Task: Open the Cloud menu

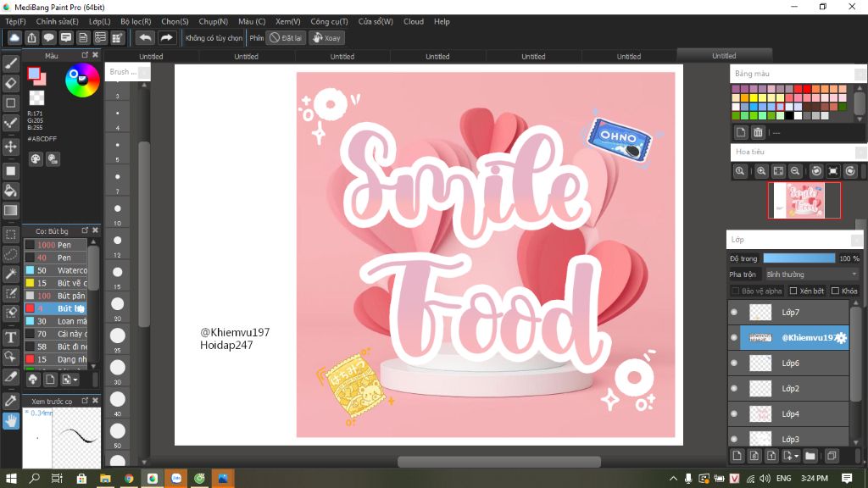Action: [413, 21]
